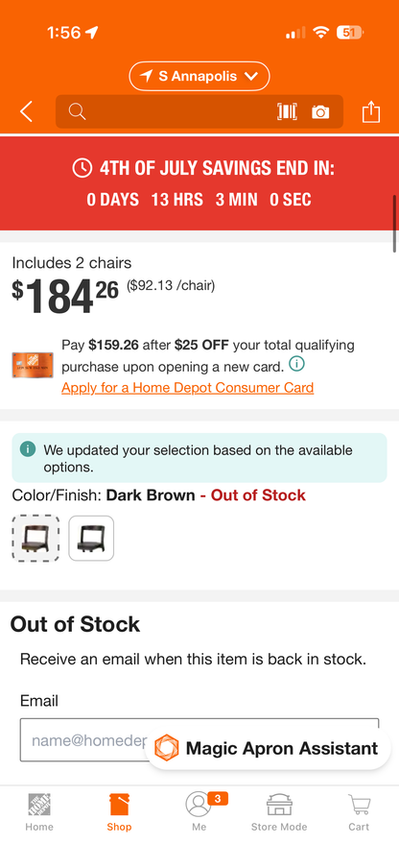Switch to Store Mode tab
Image resolution: width=399 pixels, height=868 pixels.
click(279, 812)
